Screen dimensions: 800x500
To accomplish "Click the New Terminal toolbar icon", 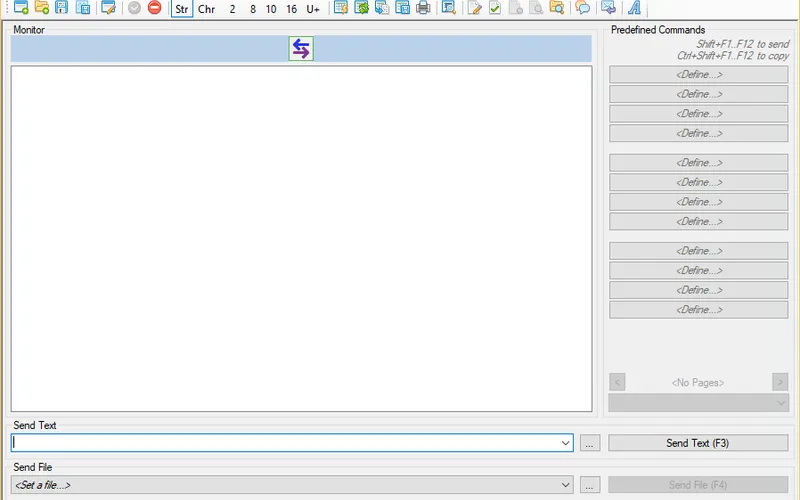I will coord(20,9).
